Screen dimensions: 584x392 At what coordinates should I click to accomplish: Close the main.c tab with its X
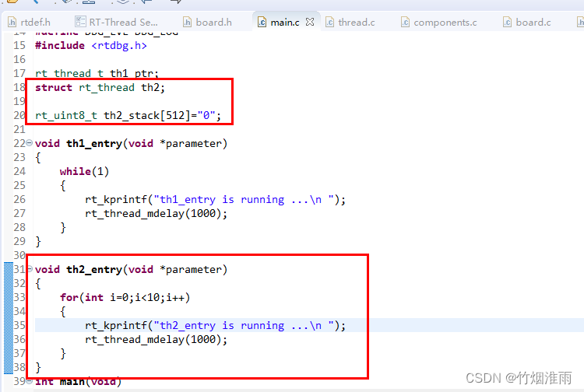point(309,22)
